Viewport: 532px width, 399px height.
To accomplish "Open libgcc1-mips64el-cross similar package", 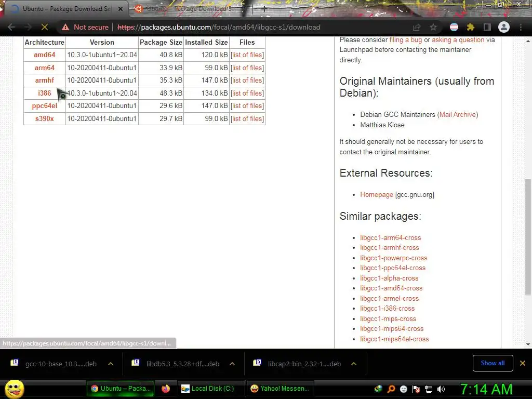I will [x=395, y=339].
